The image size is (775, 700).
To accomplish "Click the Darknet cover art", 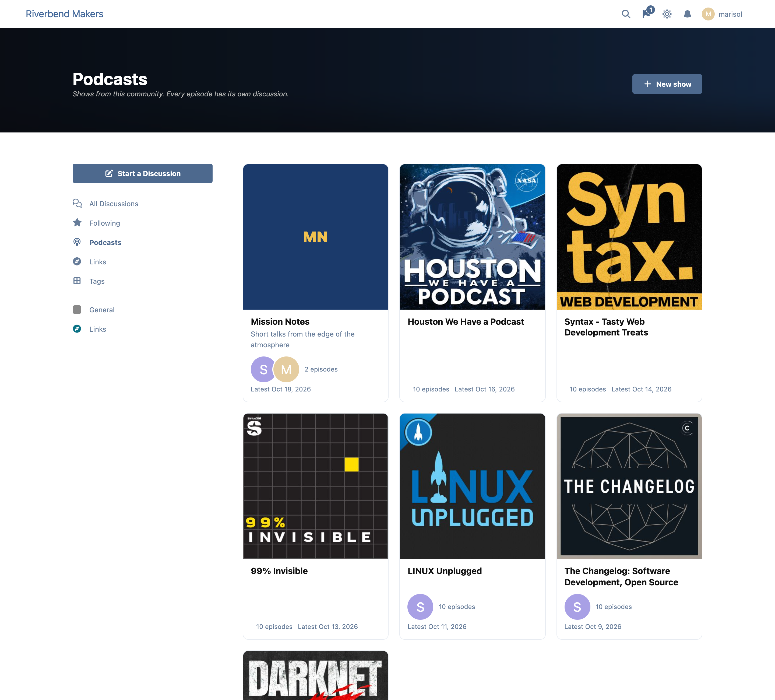I will [316, 675].
